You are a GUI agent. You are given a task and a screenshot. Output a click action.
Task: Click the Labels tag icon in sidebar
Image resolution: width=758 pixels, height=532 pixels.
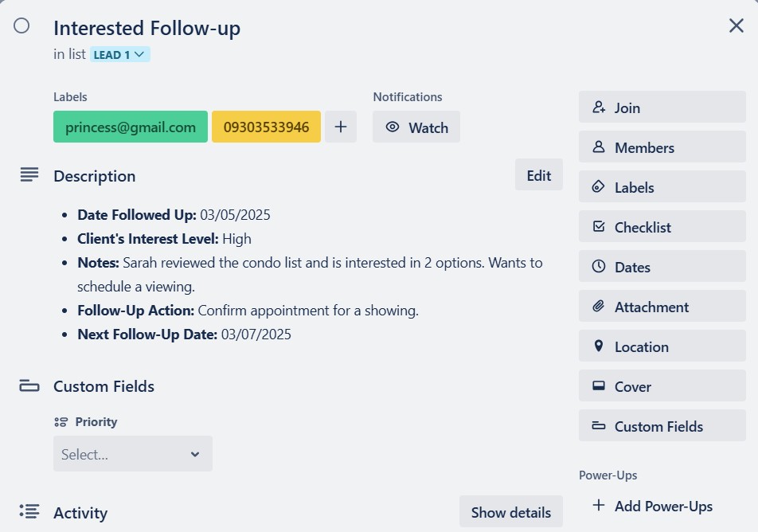coord(599,187)
